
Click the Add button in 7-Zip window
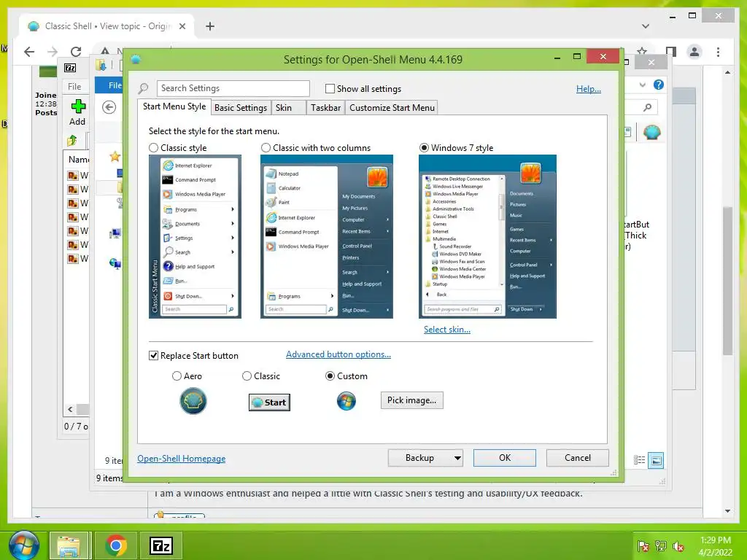(x=77, y=112)
